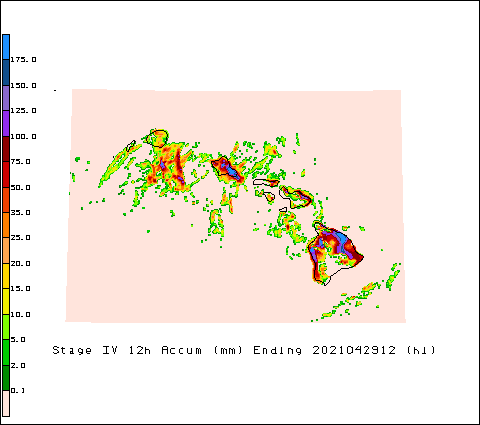The width and height of the screenshot is (480, 425).
Task: Click the gold 15-20 legend swatch
Action: click(x=6, y=276)
